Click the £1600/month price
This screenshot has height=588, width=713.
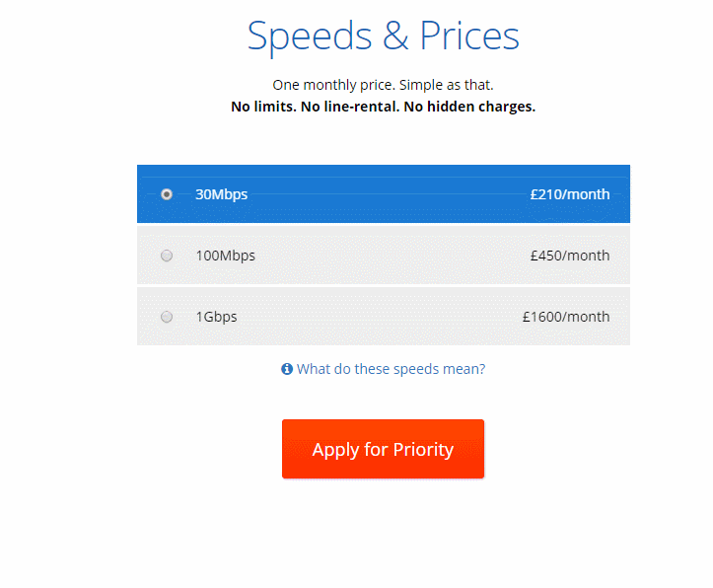pyautogui.click(x=566, y=317)
